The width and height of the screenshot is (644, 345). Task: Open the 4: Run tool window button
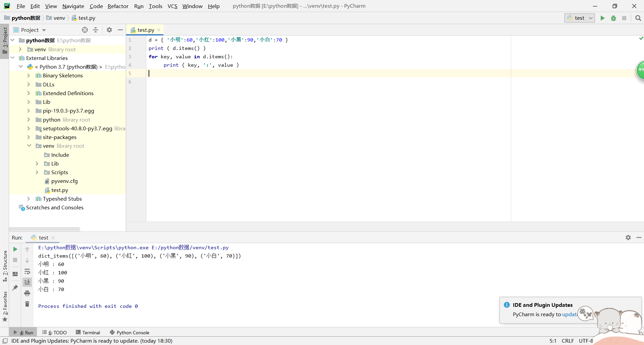23,333
